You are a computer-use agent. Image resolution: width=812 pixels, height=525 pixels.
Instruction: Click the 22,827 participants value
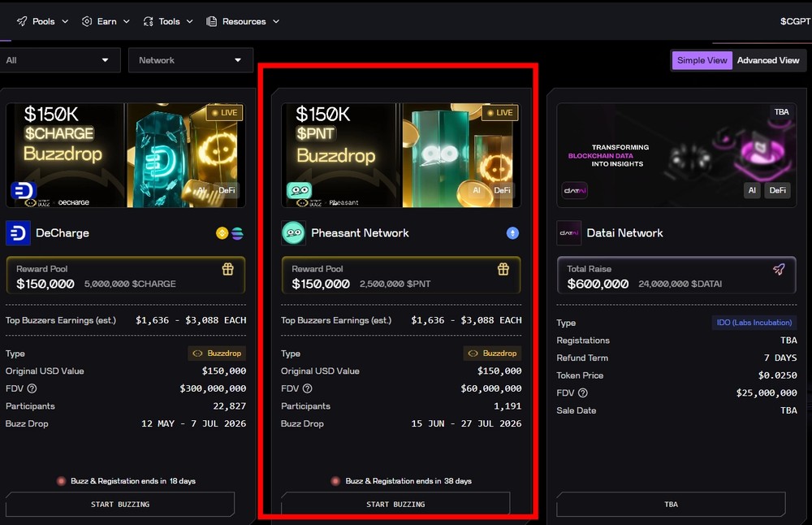point(230,406)
